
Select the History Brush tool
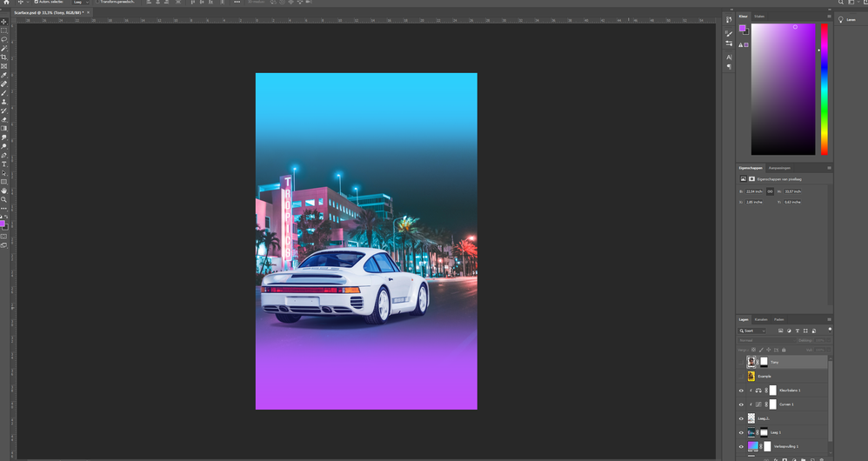(3, 110)
